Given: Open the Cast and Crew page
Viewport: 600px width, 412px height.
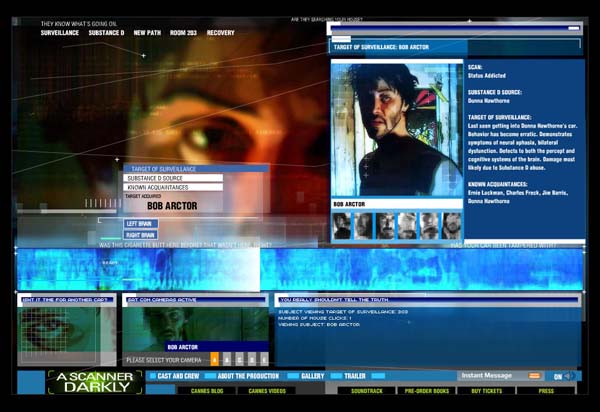Looking at the screenshot, I should click(178, 376).
